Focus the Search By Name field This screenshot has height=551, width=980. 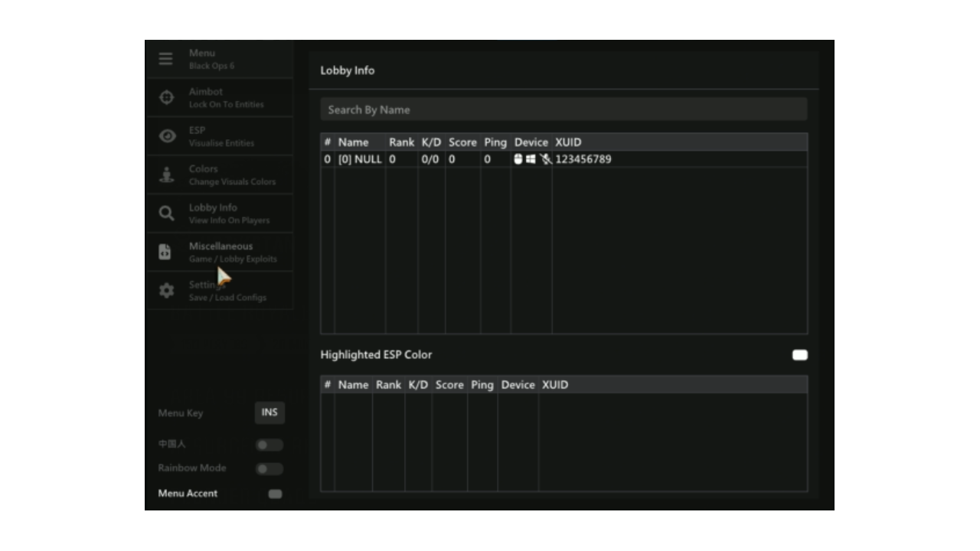(563, 109)
